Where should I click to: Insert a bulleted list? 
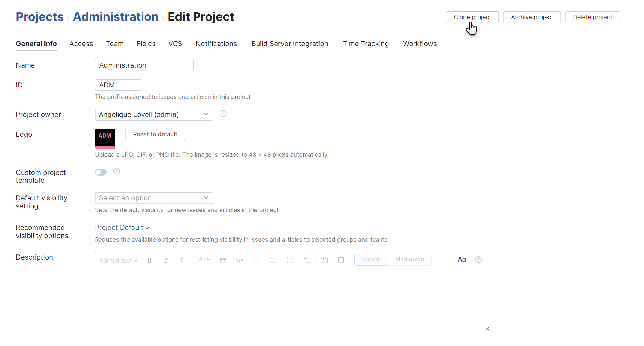coord(273,260)
